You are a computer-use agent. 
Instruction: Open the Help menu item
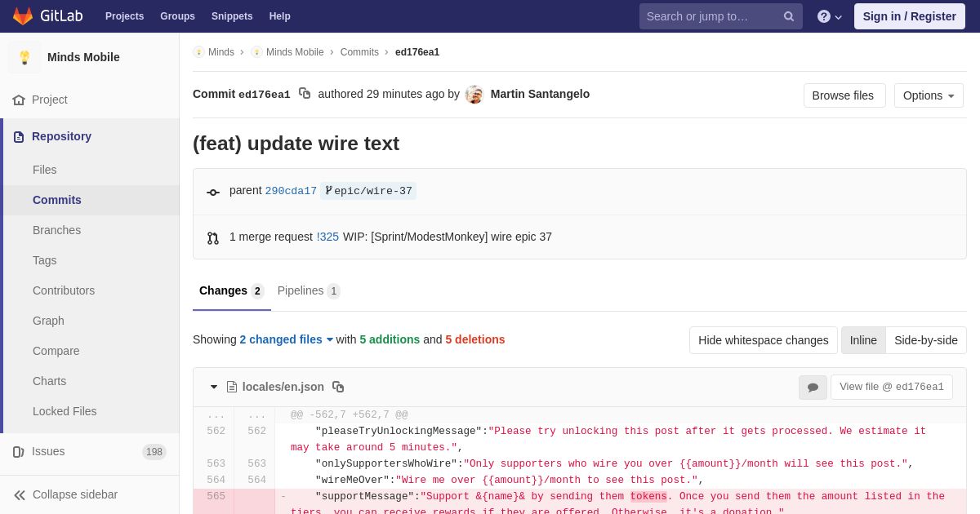coord(280,16)
